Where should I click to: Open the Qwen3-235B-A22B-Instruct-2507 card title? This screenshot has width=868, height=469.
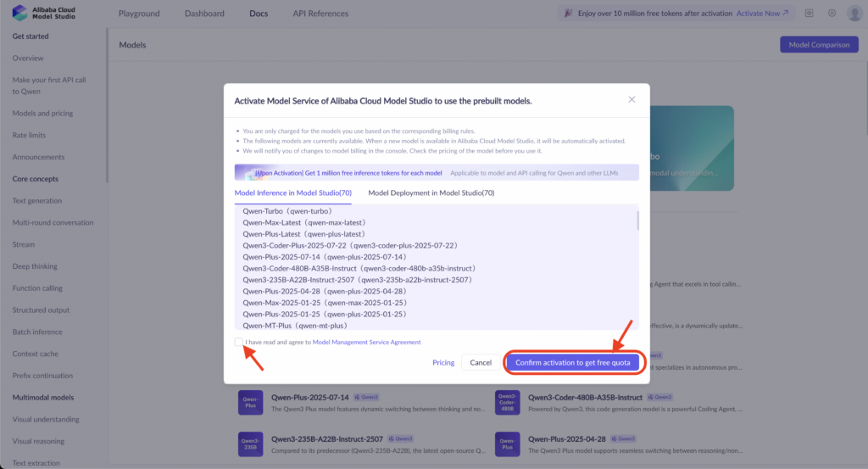[x=327, y=439]
